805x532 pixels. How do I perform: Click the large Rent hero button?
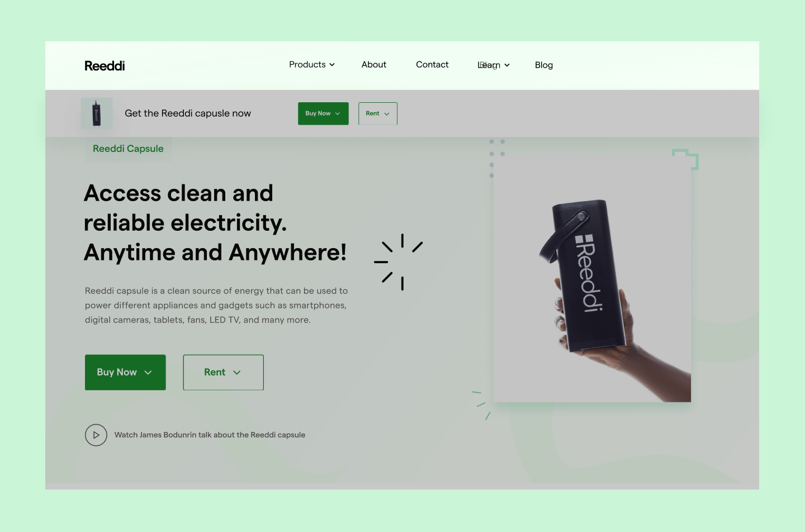224,372
